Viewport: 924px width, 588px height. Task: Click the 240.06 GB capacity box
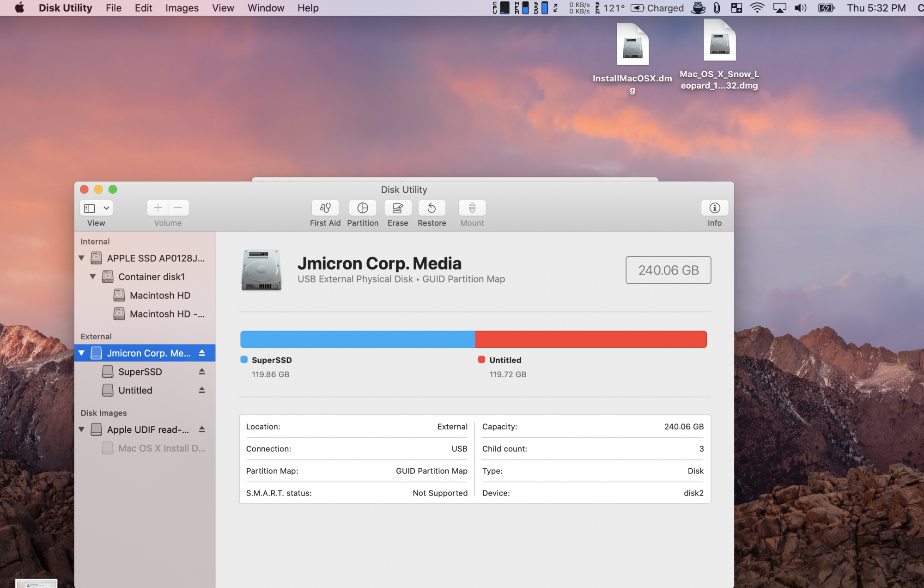[x=668, y=270]
